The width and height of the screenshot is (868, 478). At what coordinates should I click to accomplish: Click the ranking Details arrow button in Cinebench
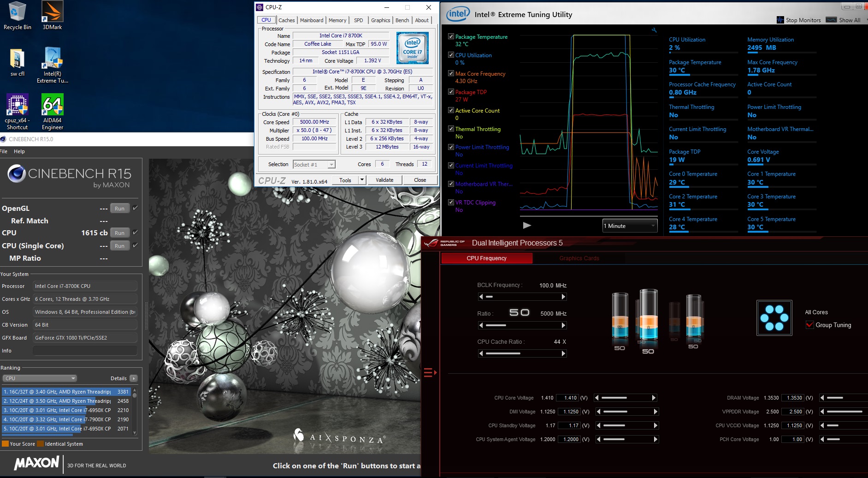(134, 378)
